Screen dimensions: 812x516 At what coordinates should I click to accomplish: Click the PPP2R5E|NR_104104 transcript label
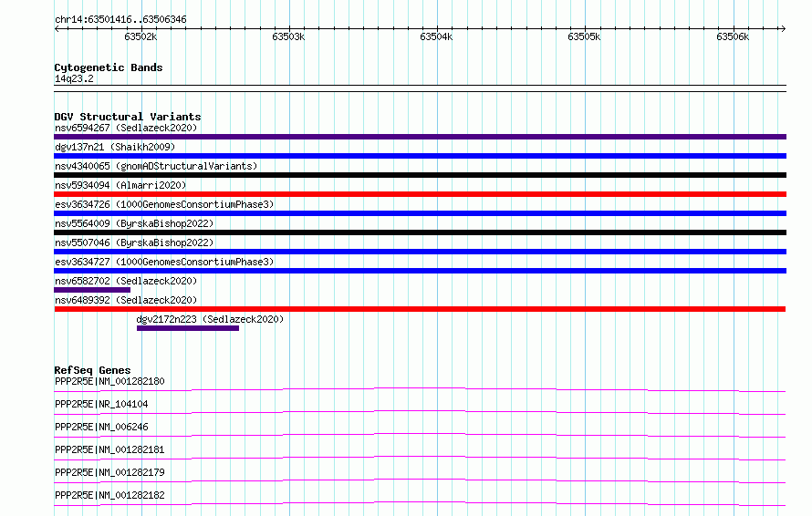pos(101,404)
